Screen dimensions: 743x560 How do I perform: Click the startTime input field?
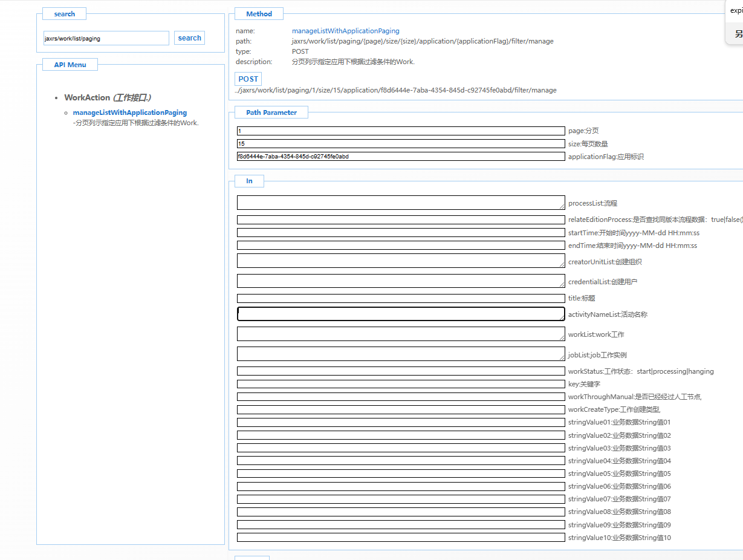click(400, 233)
